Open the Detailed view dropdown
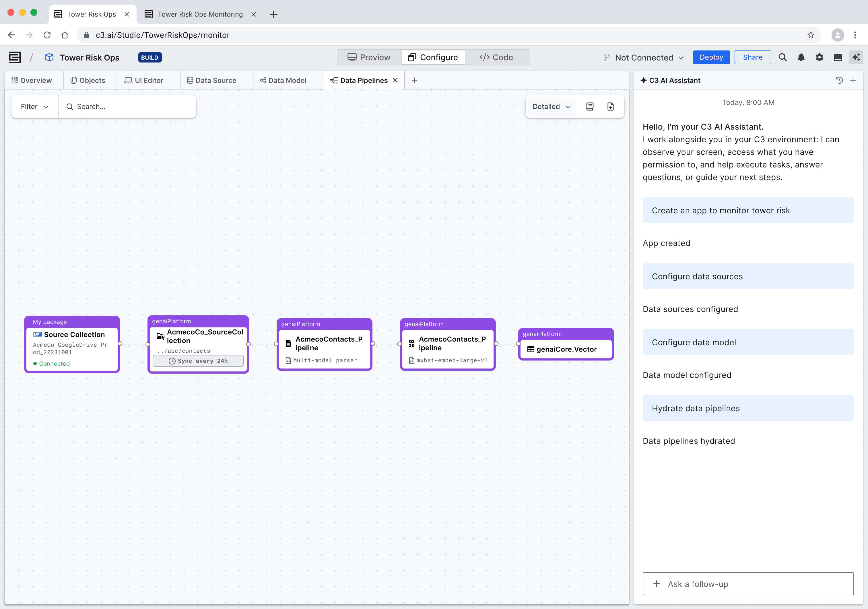The height and width of the screenshot is (609, 868). tap(551, 107)
